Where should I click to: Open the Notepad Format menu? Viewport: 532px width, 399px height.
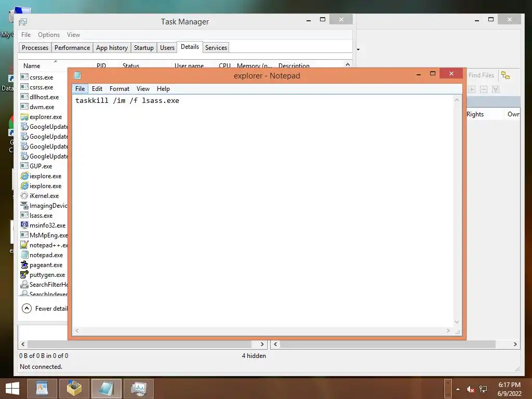pyautogui.click(x=119, y=88)
